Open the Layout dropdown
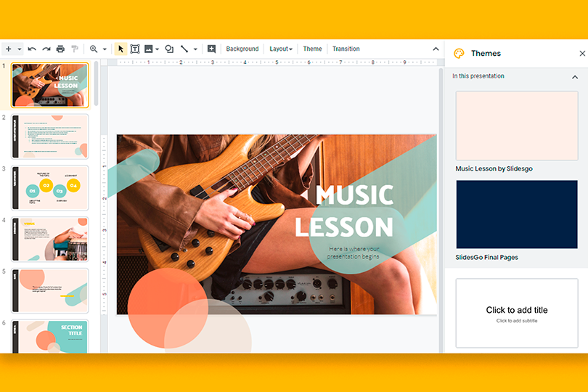Screen dimensions: 588x392 click(x=281, y=49)
